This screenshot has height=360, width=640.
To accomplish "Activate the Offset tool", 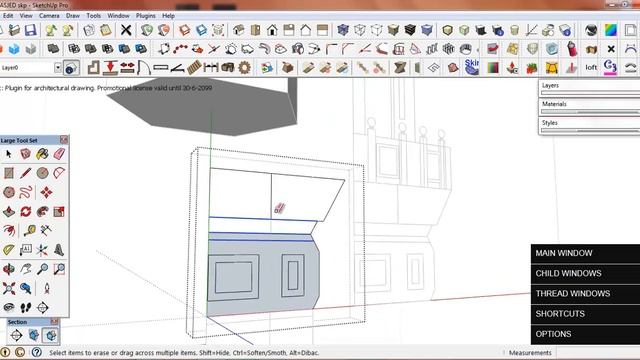I will 9,231.
